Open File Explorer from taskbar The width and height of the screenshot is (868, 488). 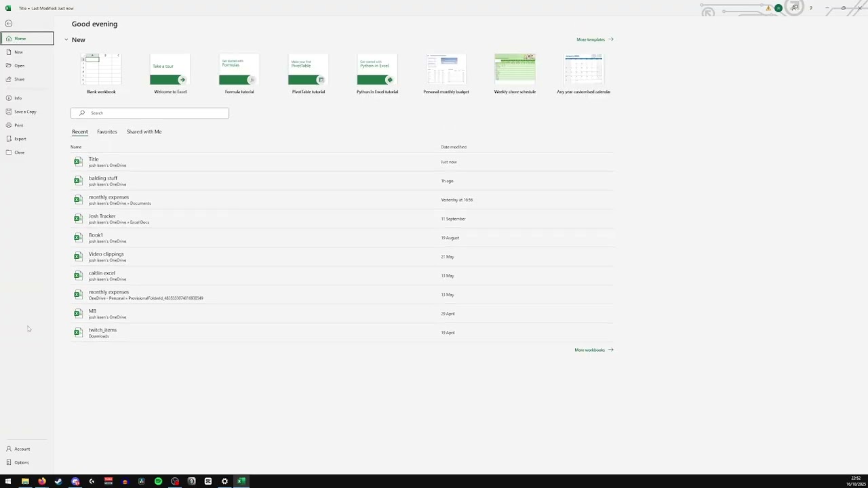(x=25, y=481)
